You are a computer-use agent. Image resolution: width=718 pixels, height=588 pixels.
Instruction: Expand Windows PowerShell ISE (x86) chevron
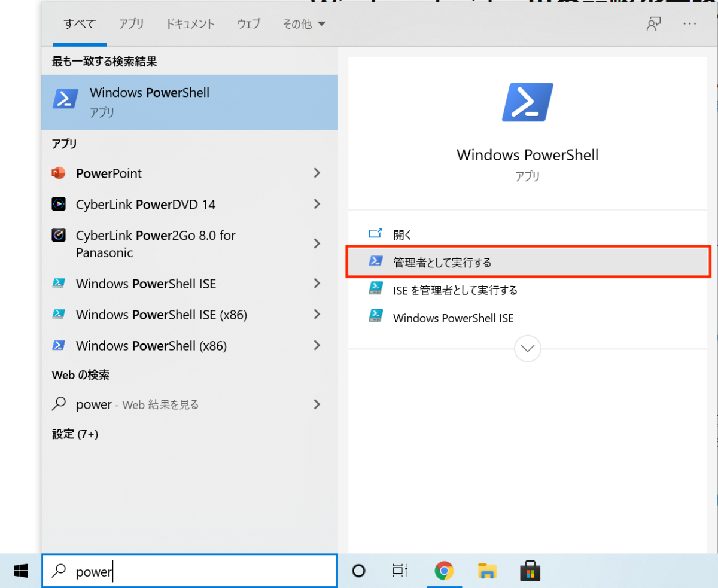pyautogui.click(x=317, y=315)
